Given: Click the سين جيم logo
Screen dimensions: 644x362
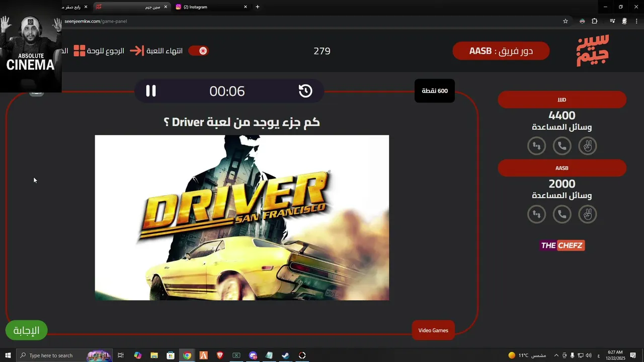Looking at the screenshot, I should pyautogui.click(x=593, y=51).
